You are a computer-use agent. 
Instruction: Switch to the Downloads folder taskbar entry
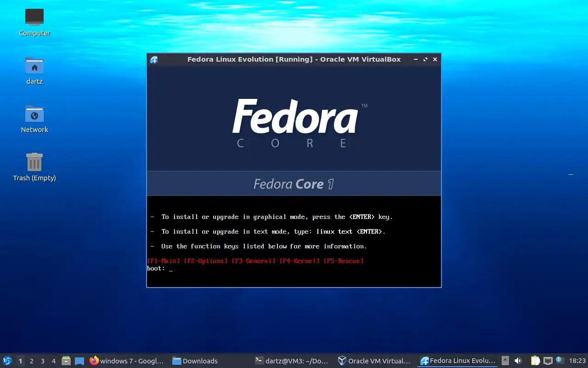tap(195, 361)
